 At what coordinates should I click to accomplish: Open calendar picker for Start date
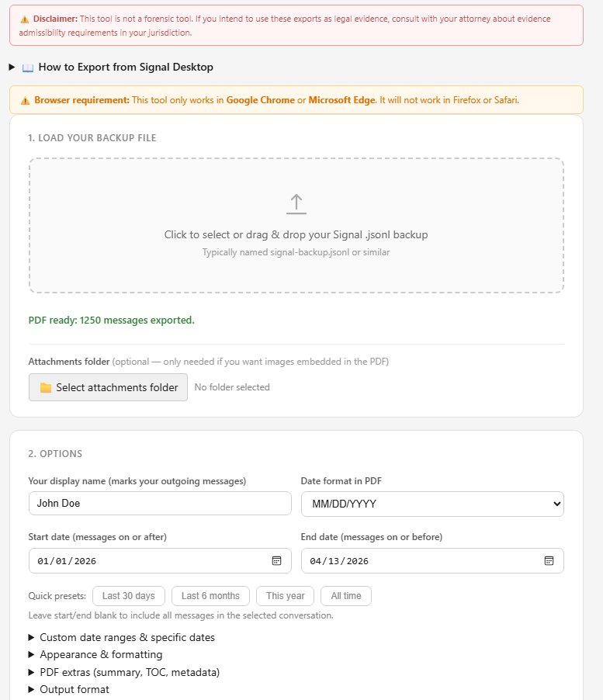pos(276,560)
